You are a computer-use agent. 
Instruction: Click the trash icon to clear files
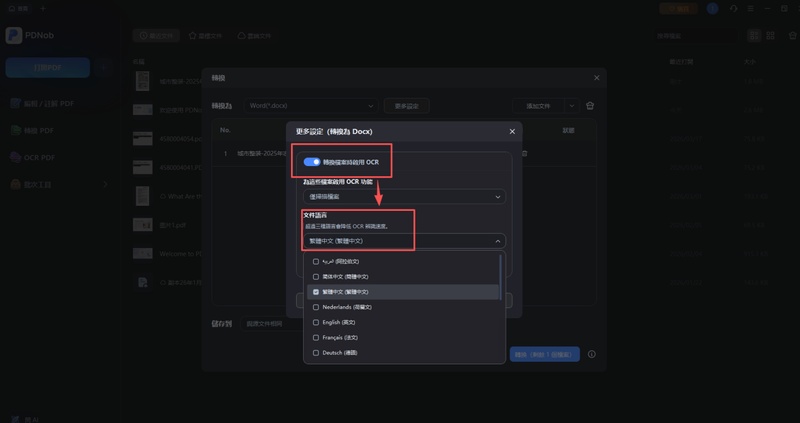(x=590, y=105)
